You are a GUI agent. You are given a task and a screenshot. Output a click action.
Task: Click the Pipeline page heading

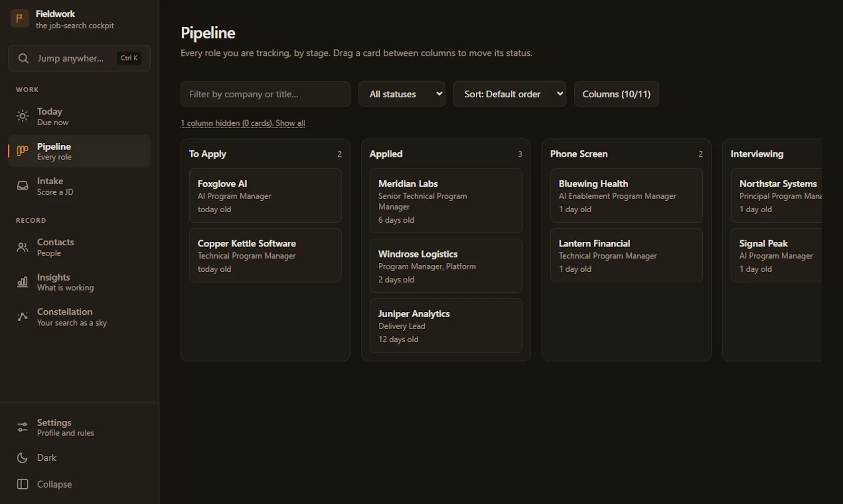[208, 33]
